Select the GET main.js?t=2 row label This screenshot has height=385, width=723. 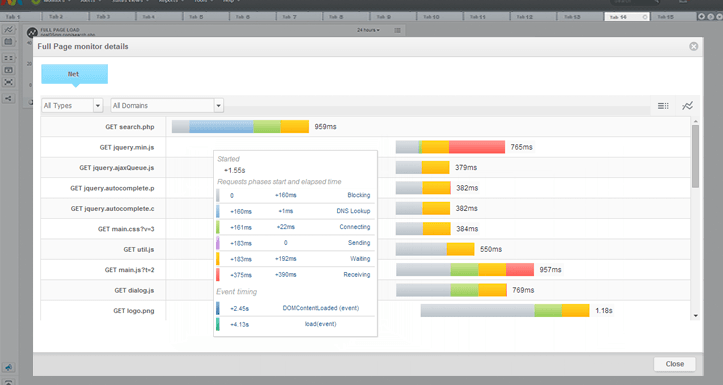130,270
